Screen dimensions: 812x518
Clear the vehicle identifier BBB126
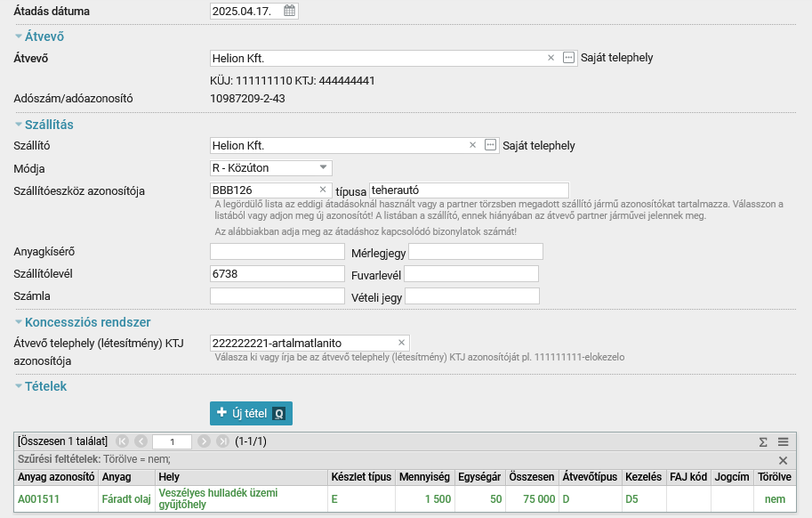point(323,190)
